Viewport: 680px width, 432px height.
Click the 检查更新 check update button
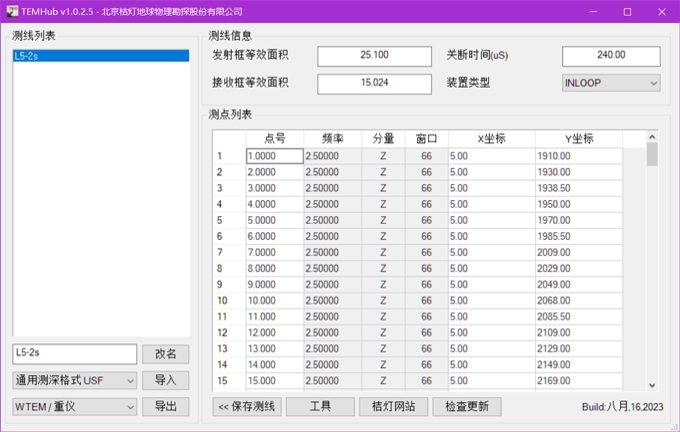click(x=467, y=406)
